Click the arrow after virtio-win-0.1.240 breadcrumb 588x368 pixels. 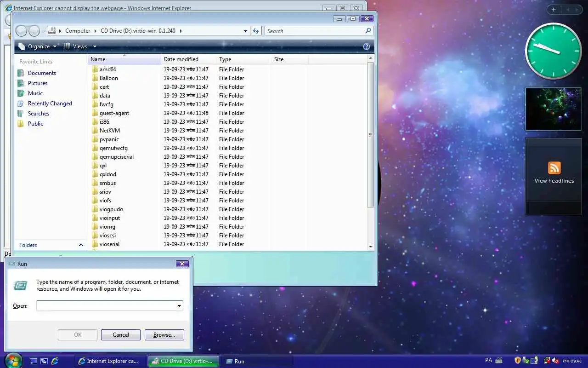181,31
